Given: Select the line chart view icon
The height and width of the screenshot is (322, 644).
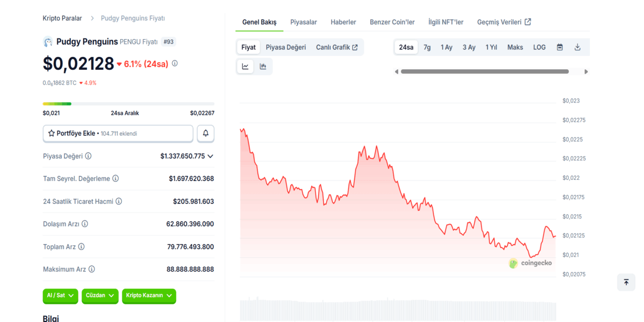Looking at the screenshot, I should (x=245, y=67).
